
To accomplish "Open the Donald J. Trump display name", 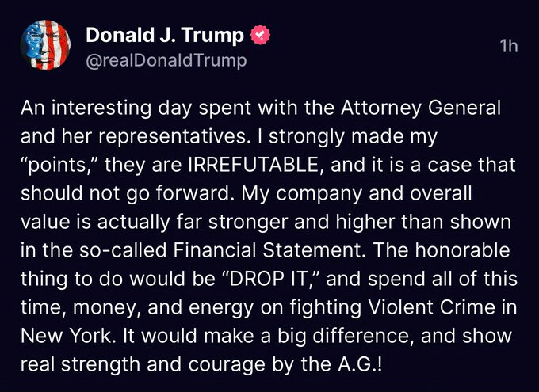I will click(165, 35).
